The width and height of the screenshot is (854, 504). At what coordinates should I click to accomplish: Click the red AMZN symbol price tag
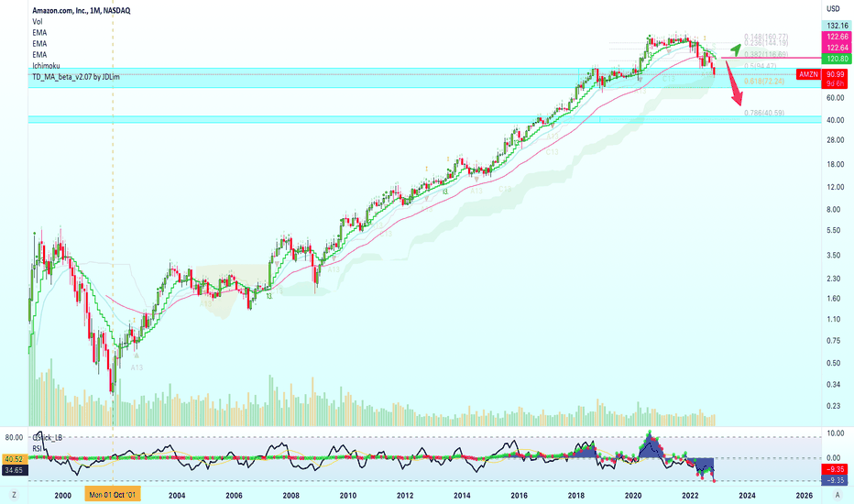pos(808,74)
